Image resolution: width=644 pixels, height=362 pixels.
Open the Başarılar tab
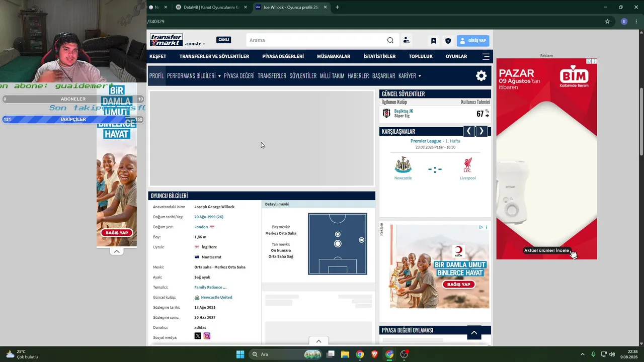click(x=383, y=76)
